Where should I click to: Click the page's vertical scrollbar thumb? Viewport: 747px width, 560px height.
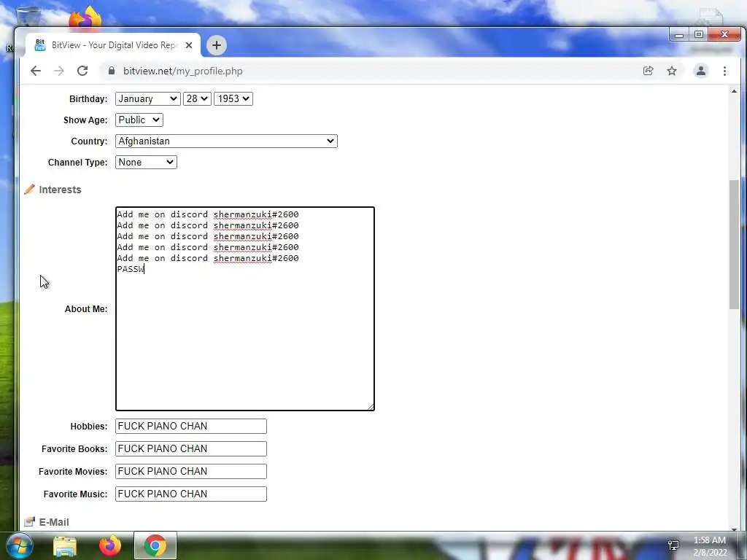click(x=734, y=244)
